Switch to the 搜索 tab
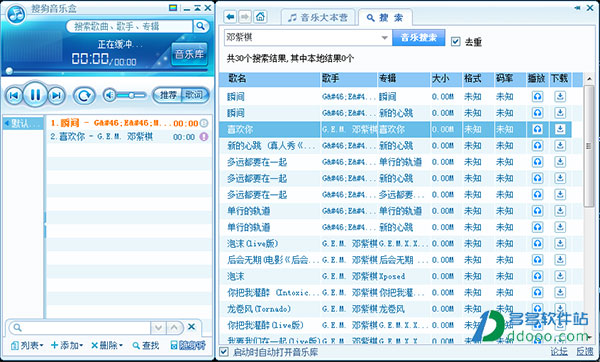 385,18
